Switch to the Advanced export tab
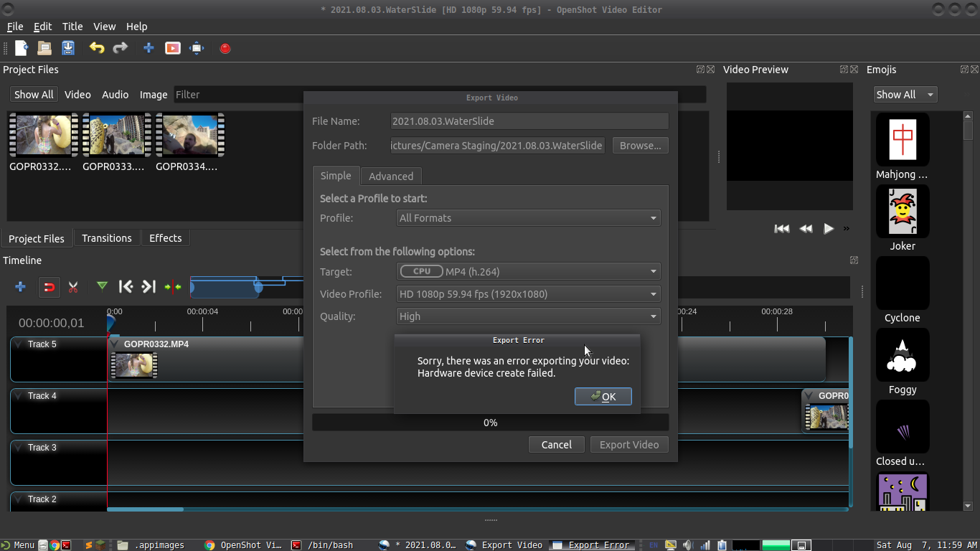Image resolution: width=980 pixels, height=551 pixels. [x=391, y=176]
